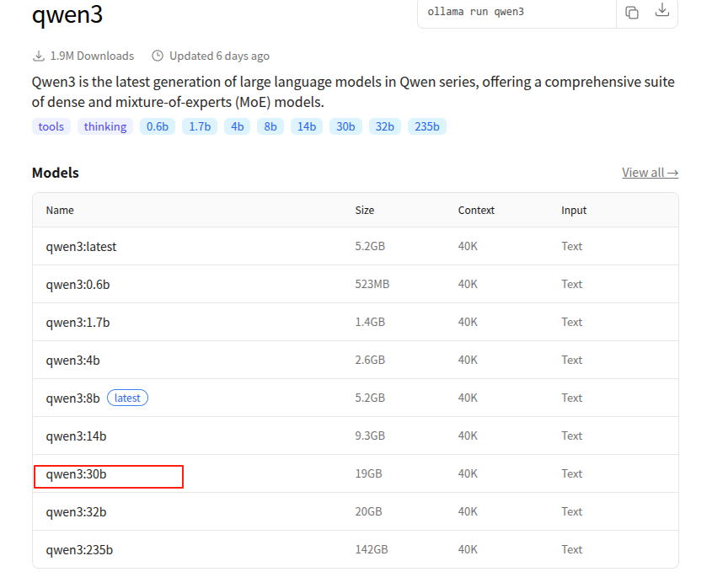
Task: Click the Context column header
Action: (476, 211)
